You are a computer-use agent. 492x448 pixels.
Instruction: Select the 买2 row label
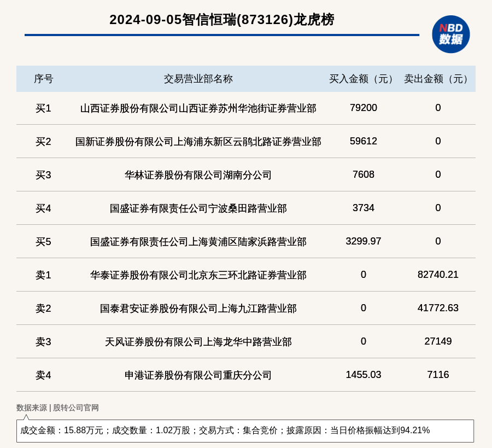click(x=43, y=142)
